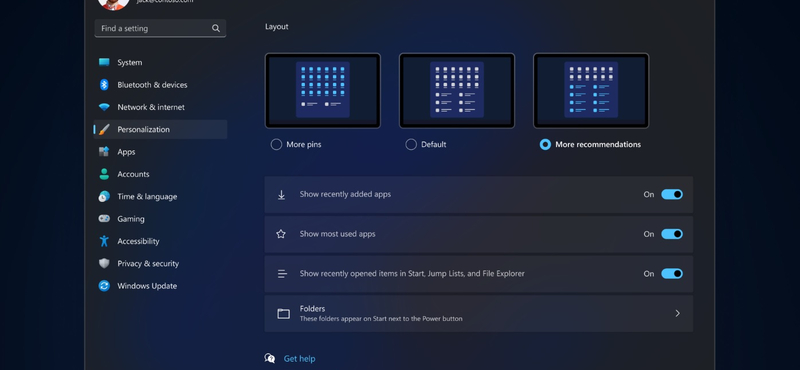Click the folder icon in Folders row
800x370 pixels.
pyautogui.click(x=283, y=313)
